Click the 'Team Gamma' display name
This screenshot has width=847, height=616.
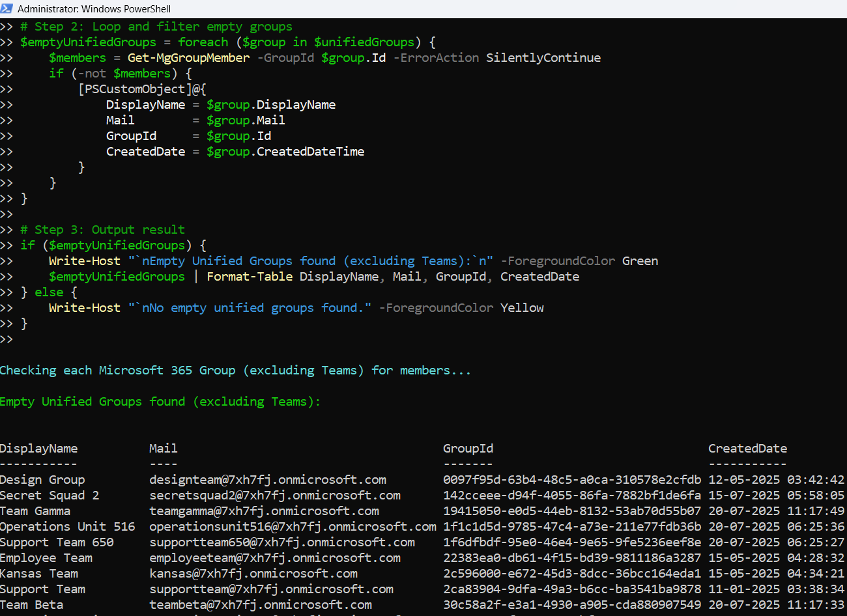(35, 511)
